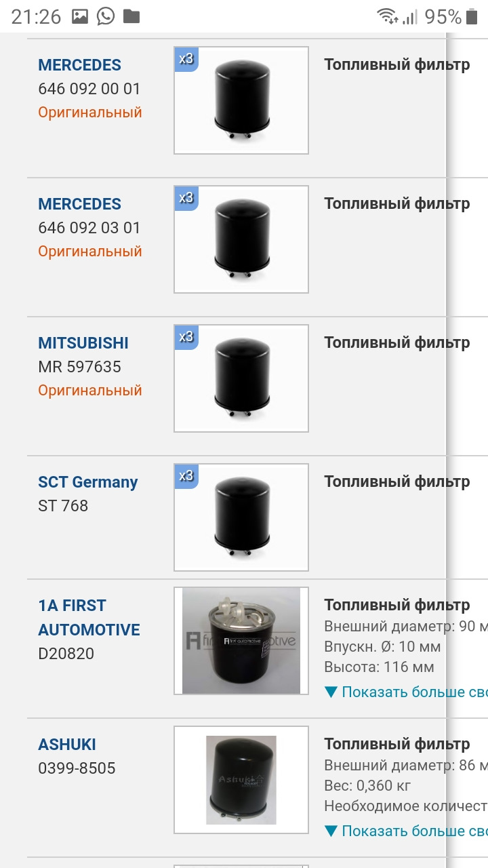Tap the x3 badge on SCT Germany ST 768
The image size is (488, 868).
[x=186, y=476]
